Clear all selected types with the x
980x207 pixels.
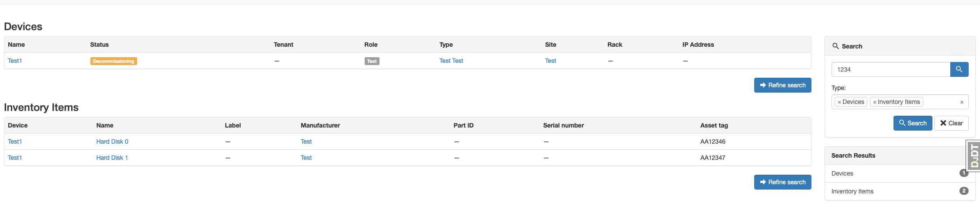962,102
